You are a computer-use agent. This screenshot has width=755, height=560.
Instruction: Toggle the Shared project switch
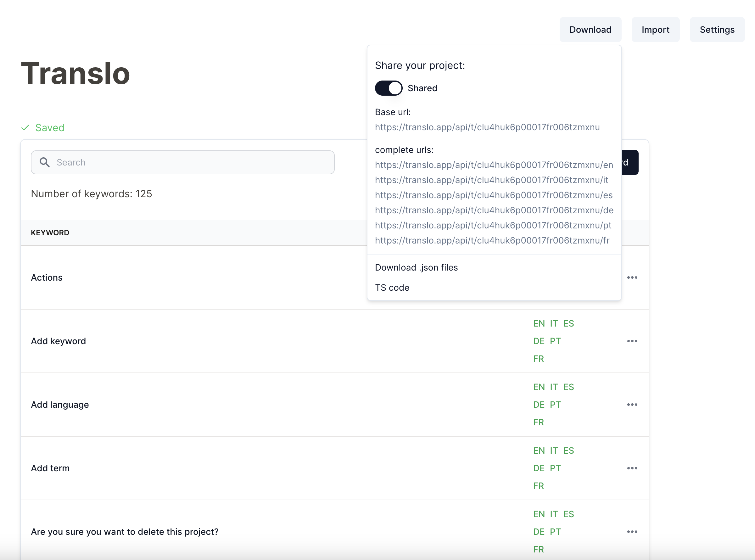(389, 88)
